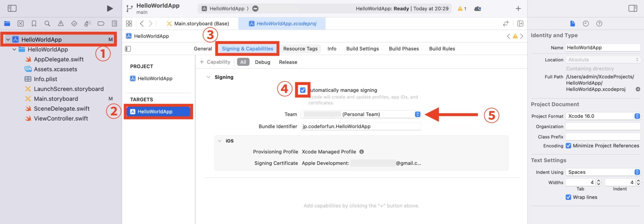Show the History inspector clock icon

point(586,24)
